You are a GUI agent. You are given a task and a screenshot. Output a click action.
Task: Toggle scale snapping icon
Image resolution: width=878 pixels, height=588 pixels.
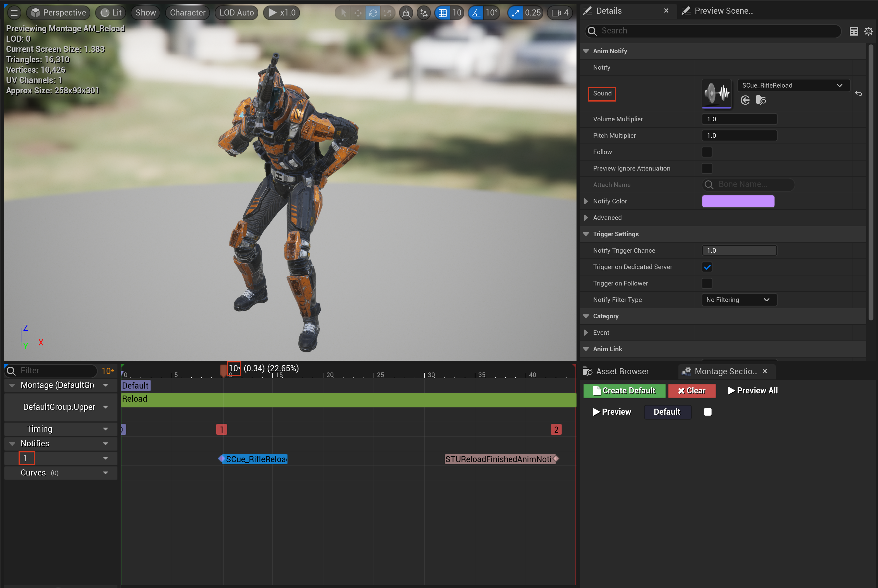516,13
